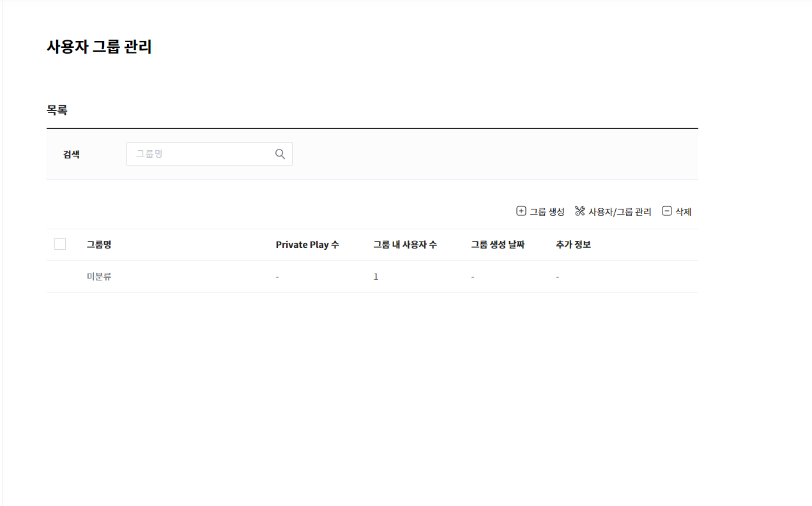Click the plus icon beside 그룹 생성
This screenshot has width=812, height=506.
[x=521, y=211]
